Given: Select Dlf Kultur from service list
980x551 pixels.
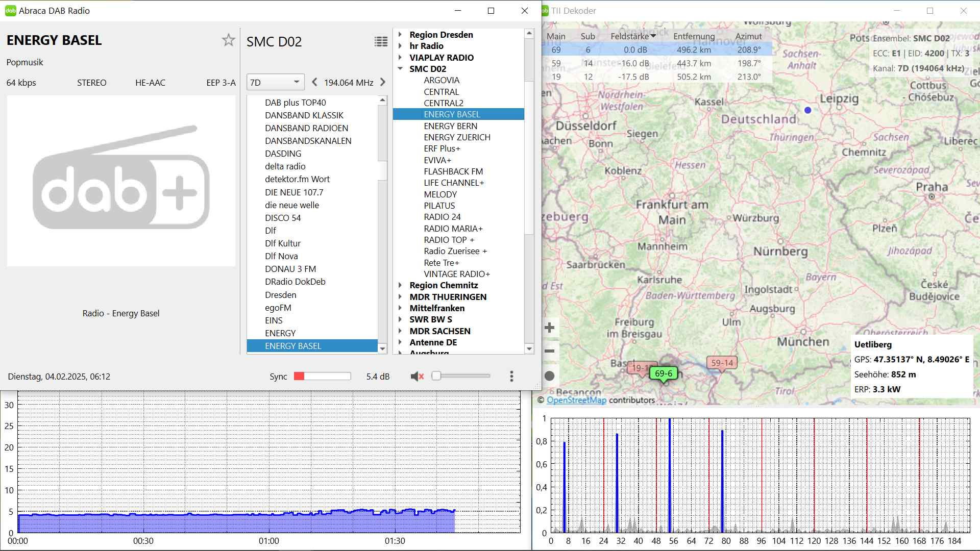Looking at the screenshot, I should pos(283,243).
